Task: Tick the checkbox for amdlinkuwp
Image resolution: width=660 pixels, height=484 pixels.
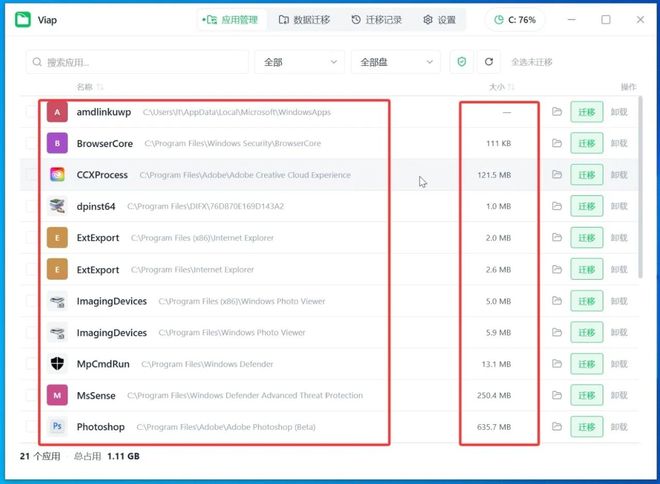Action: pos(31,112)
